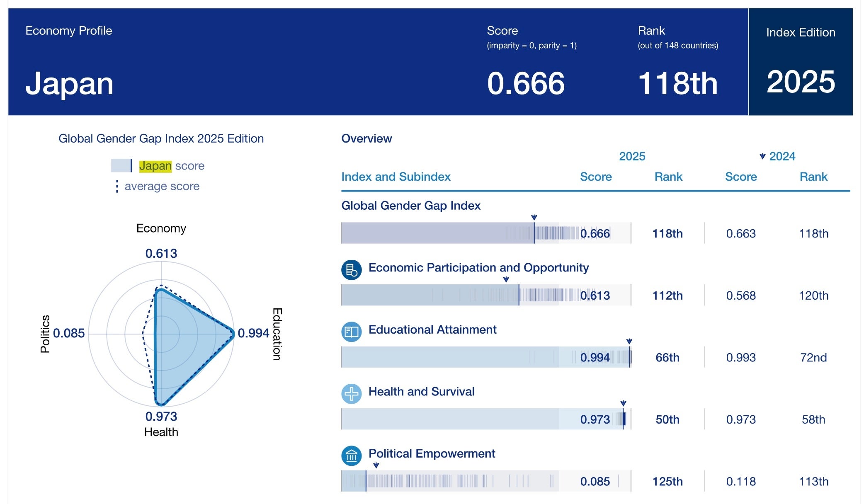
Task: Click 2024 score 0.993 for Educational Attainment
Action: click(741, 357)
